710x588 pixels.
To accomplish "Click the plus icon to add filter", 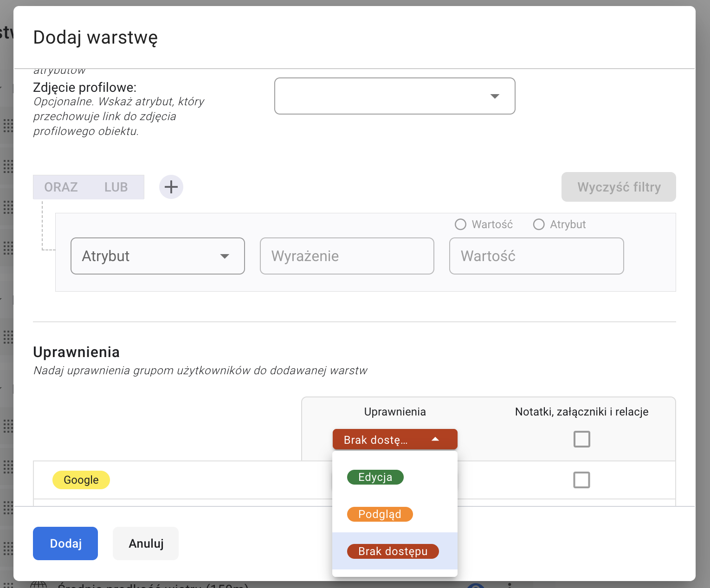I will [171, 187].
